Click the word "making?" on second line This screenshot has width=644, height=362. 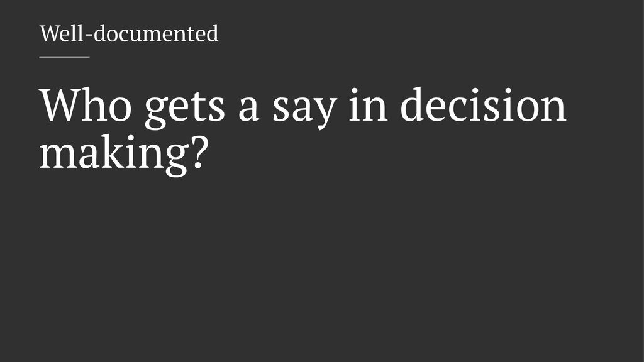coord(123,155)
